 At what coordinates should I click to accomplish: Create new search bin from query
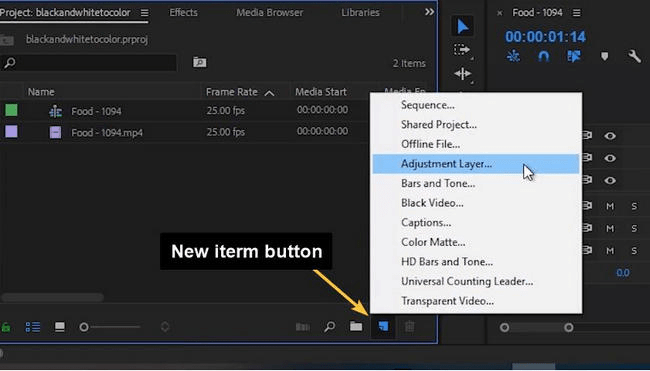[199, 63]
